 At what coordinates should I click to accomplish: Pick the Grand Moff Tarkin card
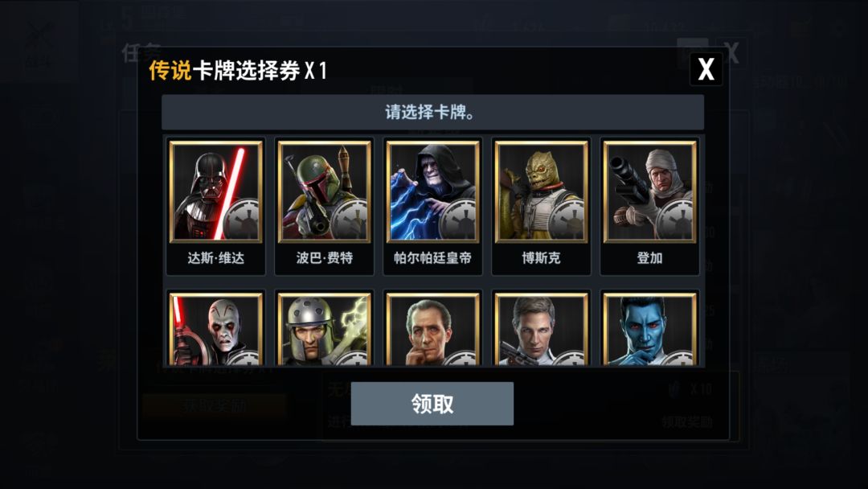[433, 329]
